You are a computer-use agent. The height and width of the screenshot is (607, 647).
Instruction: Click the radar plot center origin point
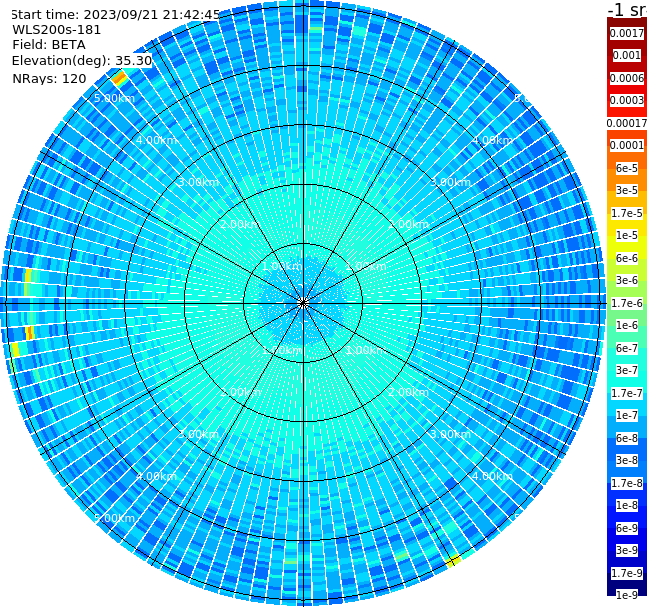point(303,303)
